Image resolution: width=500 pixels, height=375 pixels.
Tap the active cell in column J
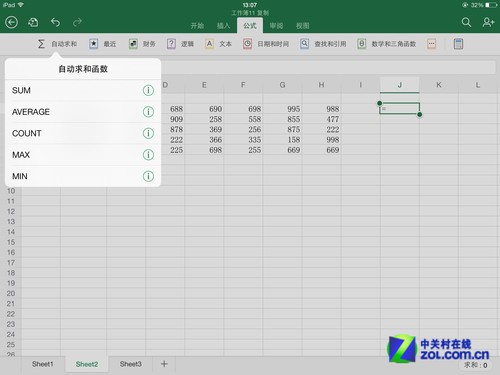click(x=399, y=109)
